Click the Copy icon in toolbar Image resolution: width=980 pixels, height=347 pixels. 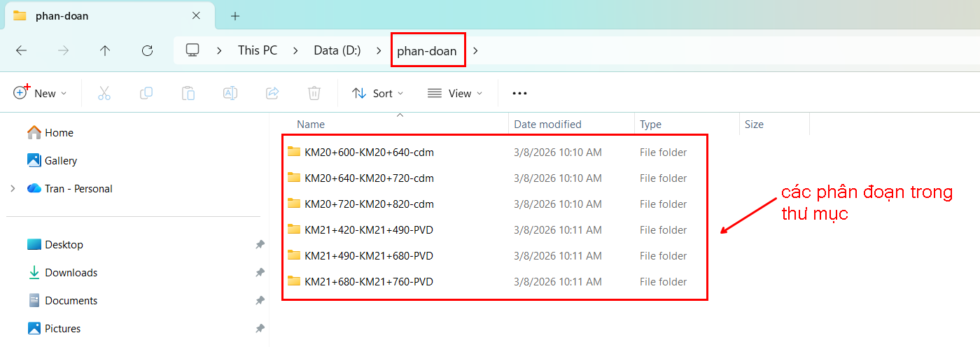click(146, 93)
